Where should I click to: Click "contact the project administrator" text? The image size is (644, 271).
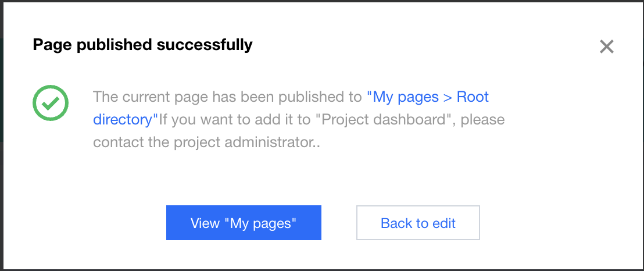click(203, 142)
